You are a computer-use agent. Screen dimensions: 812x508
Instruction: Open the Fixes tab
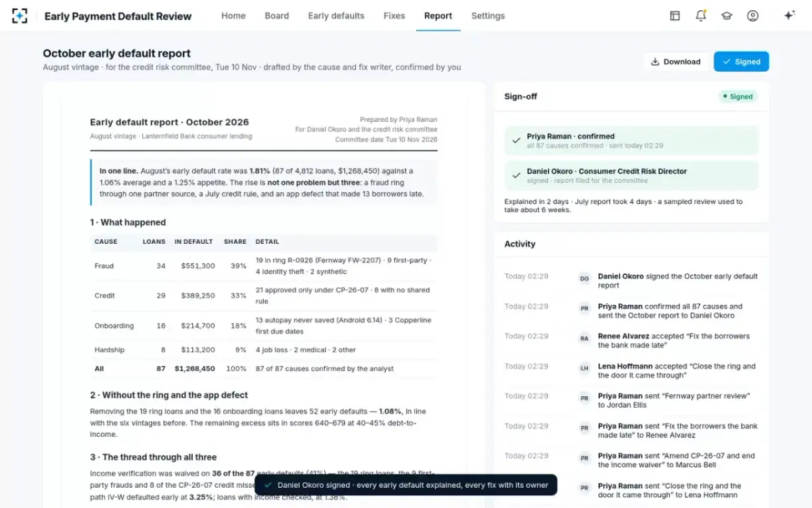[394, 16]
